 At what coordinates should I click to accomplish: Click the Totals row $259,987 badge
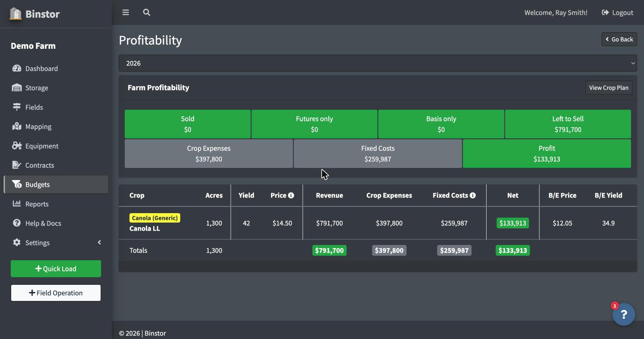[x=454, y=250]
